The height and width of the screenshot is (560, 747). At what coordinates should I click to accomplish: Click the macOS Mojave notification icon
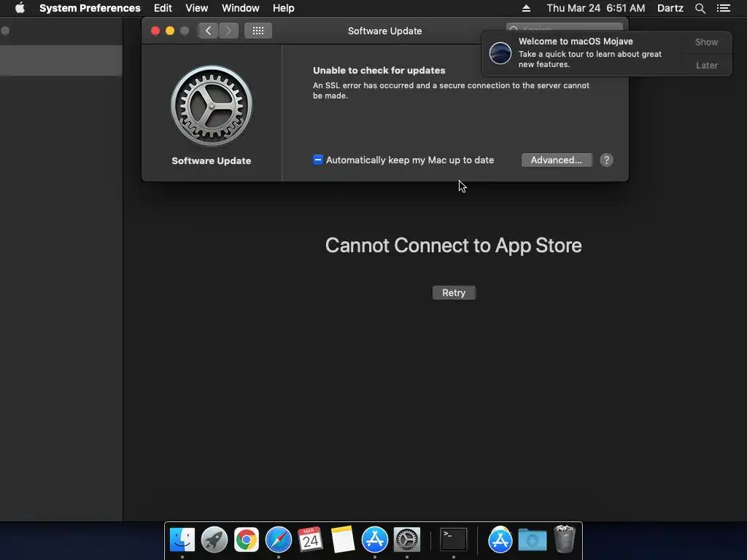(x=500, y=52)
